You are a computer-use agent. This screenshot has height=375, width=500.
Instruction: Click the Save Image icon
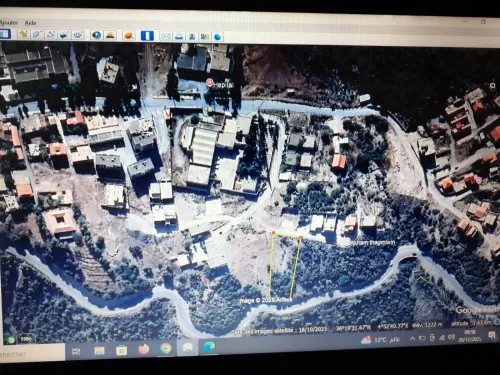[192, 36]
